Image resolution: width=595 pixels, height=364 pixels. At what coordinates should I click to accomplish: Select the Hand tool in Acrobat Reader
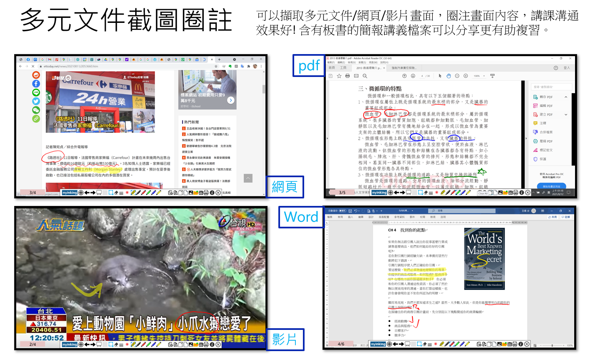(x=449, y=76)
